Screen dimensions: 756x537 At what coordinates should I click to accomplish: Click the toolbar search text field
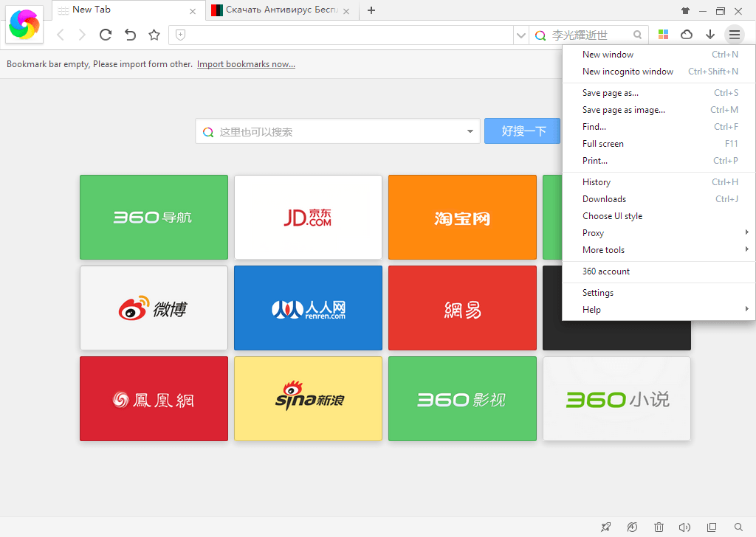pos(589,35)
